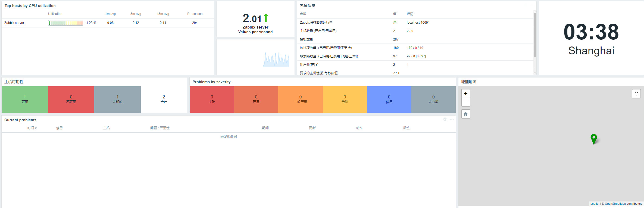
Task: Click the 2.11 required performance value
Action: click(396, 73)
